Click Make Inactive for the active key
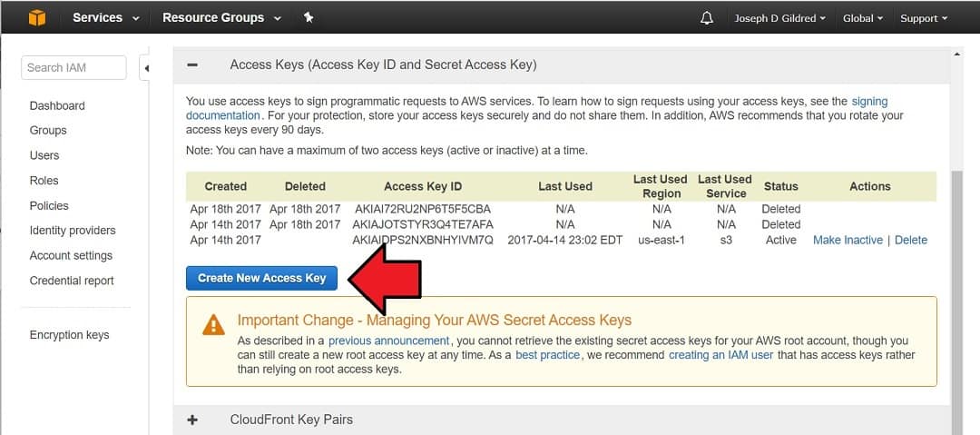 tap(848, 240)
